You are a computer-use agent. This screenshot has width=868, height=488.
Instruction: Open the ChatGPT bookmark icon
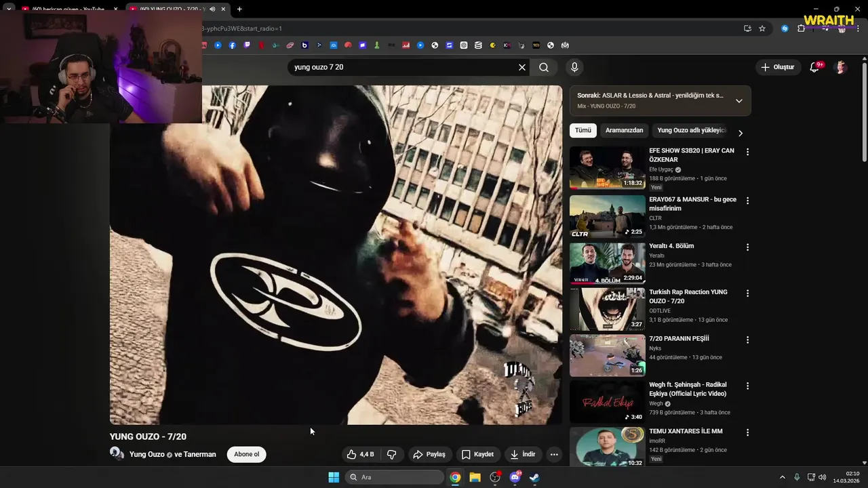(x=464, y=45)
